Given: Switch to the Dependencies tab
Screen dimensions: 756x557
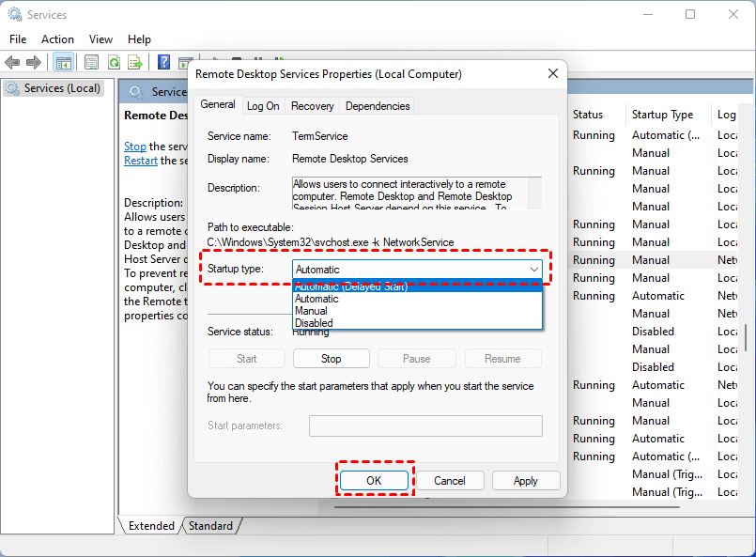Looking at the screenshot, I should tap(378, 106).
